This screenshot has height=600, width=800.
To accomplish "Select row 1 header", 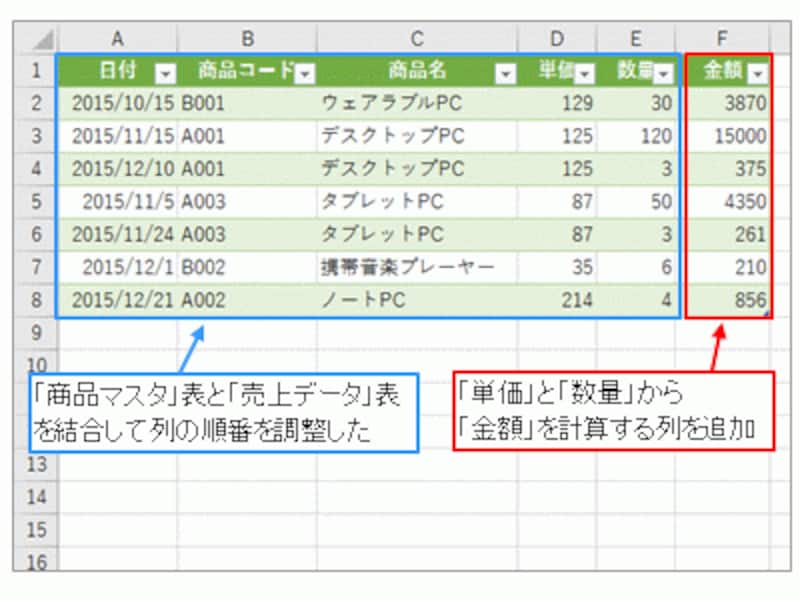I will coord(36,70).
